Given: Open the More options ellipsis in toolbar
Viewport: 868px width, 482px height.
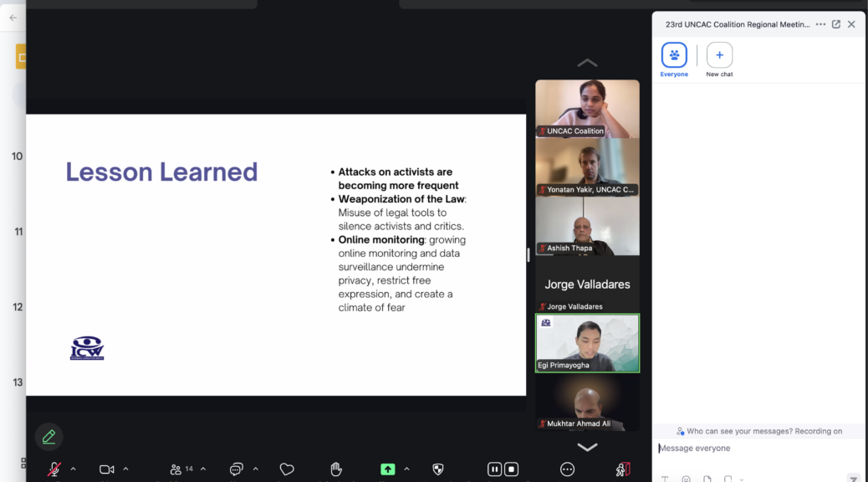Looking at the screenshot, I should pyautogui.click(x=567, y=469).
